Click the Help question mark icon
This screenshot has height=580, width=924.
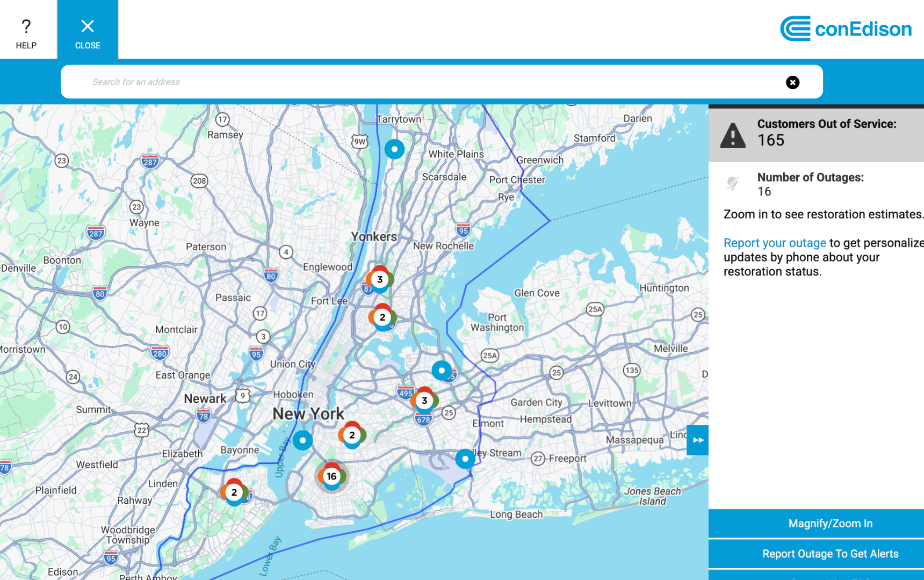(x=26, y=27)
